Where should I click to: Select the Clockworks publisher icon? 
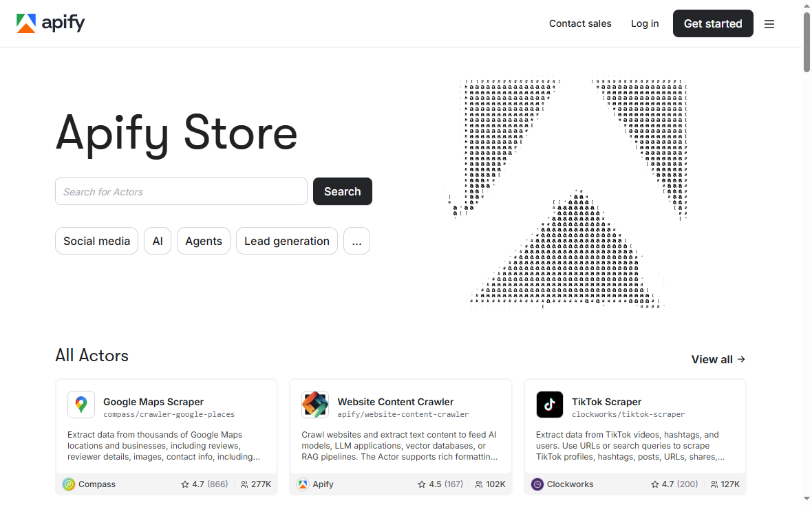click(536, 484)
